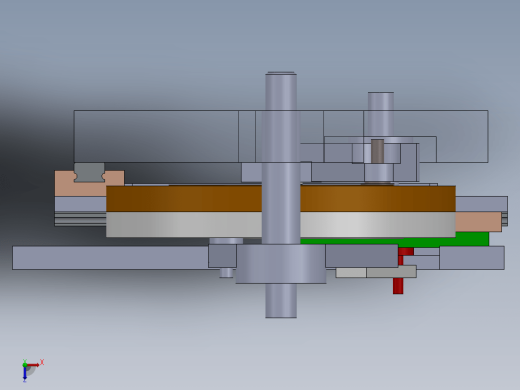The width and height of the screenshot is (520, 390).
Task: Click the red X axis of the triad
Action: 33,365
